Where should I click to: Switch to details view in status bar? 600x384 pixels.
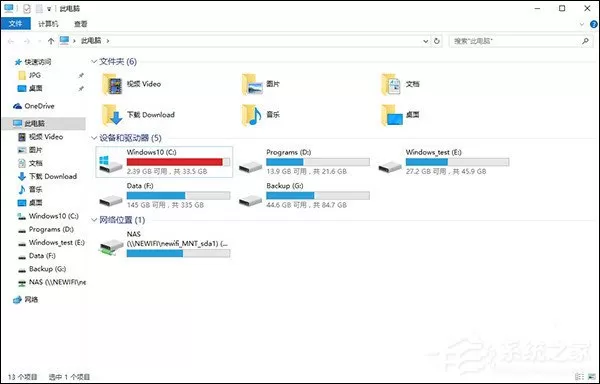pyautogui.click(x=579, y=377)
